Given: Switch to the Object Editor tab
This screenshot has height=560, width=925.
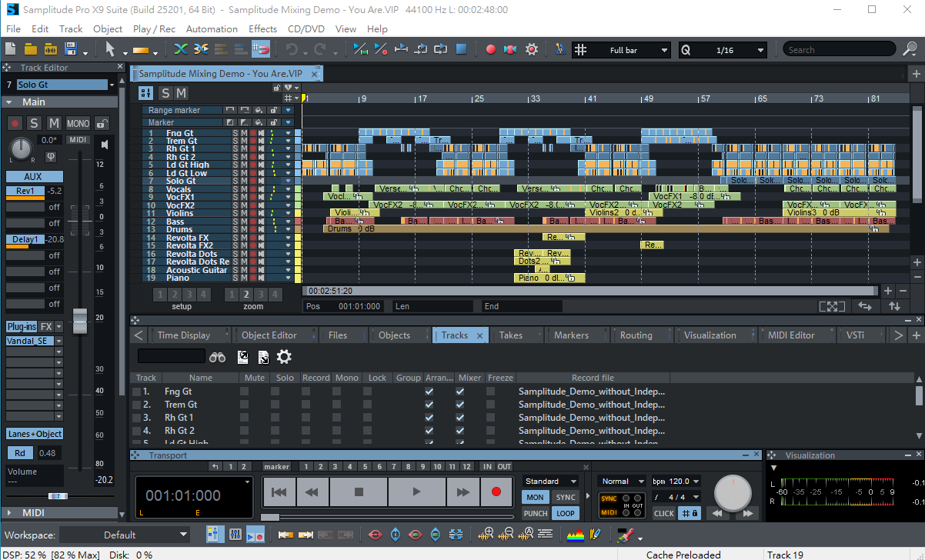Looking at the screenshot, I should tap(269, 335).
